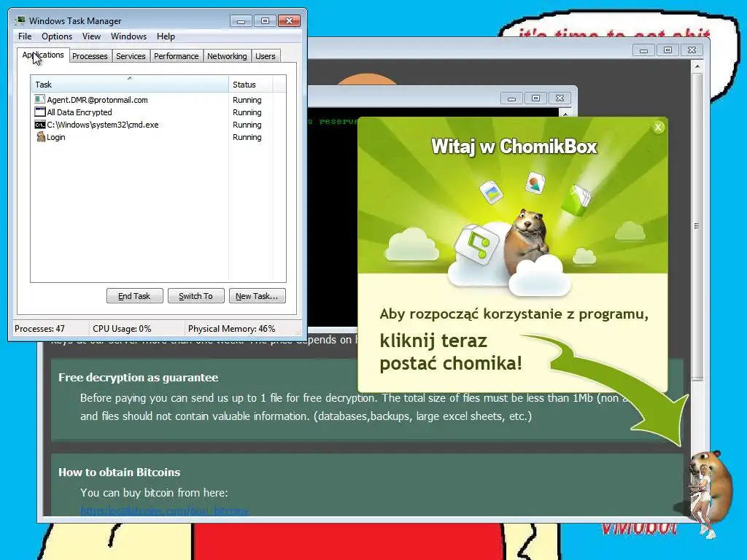This screenshot has width=747, height=560.
Task: Close the ransom note window
Action: pos(692,50)
